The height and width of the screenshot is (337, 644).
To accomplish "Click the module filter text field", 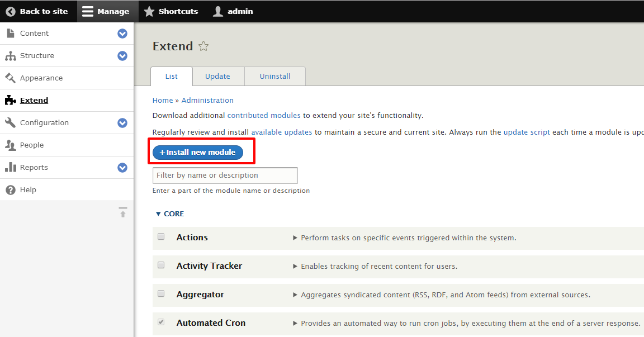I will tap(225, 175).
